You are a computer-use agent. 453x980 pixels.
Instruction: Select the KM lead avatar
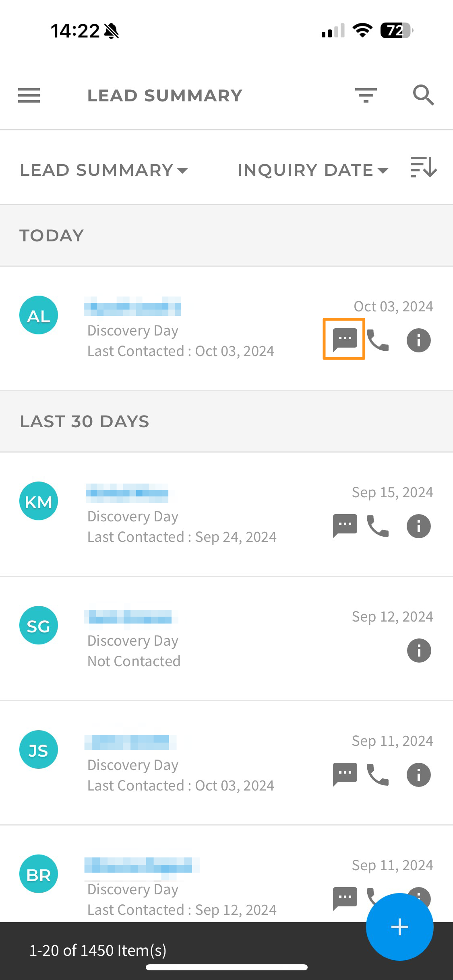39,501
